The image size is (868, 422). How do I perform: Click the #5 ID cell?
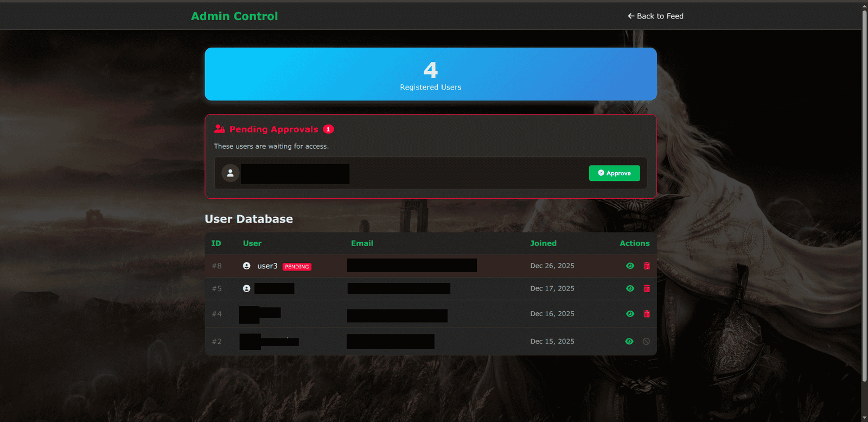click(x=216, y=289)
